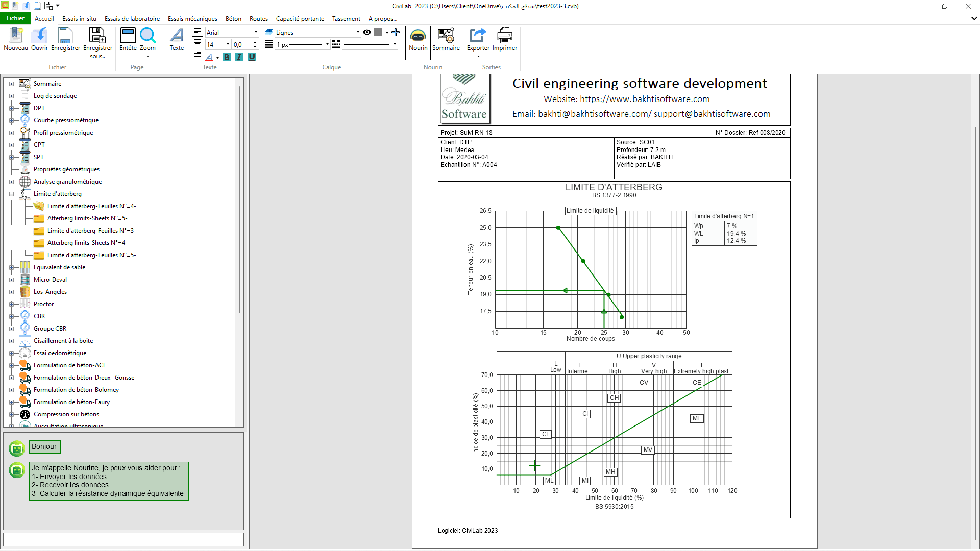Click Enregistrer sous to save as

(x=97, y=43)
